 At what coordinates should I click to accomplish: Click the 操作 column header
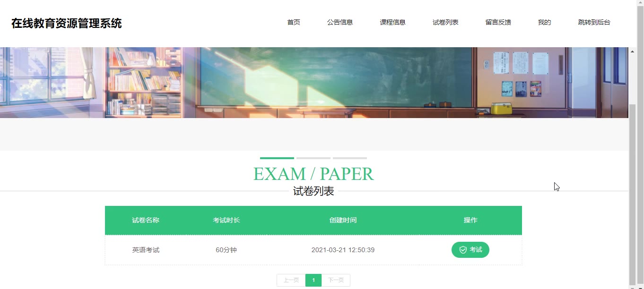[470, 220]
